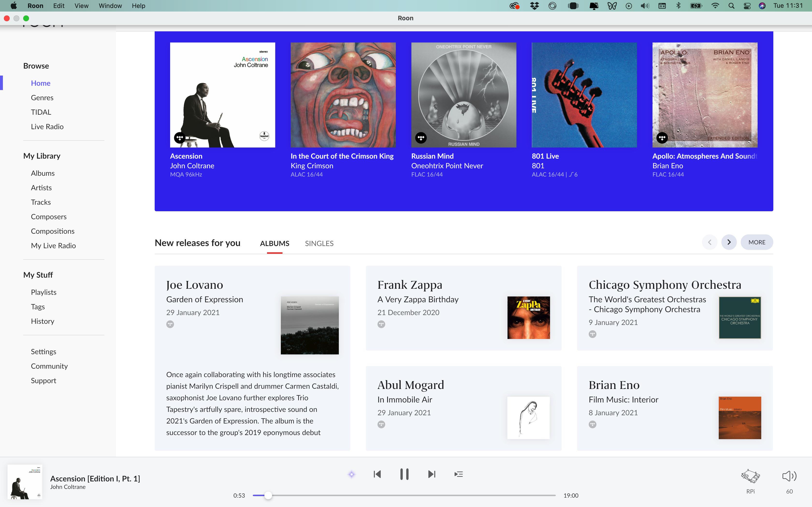Toggle Roon Radio star icon
The height and width of the screenshot is (507, 812).
pos(351,474)
